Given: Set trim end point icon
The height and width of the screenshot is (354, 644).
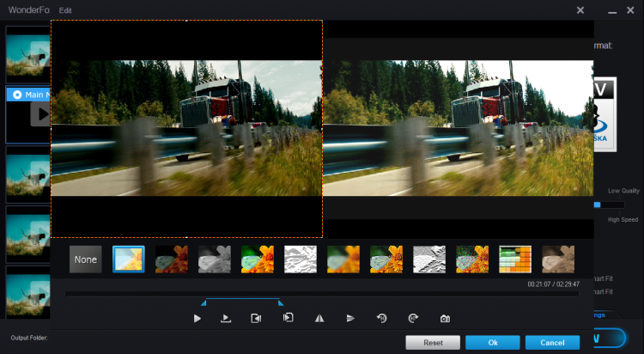Looking at the screenshot, I should tap(289, 318).
